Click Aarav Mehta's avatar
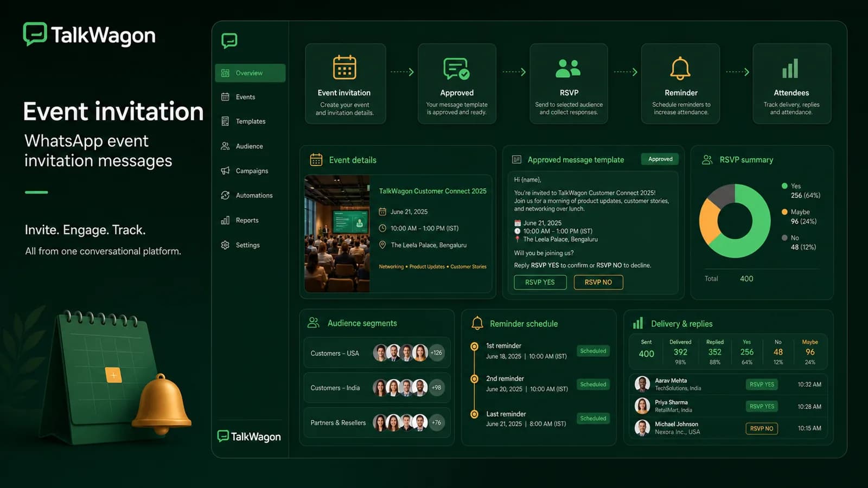 (x=642, y=384)
